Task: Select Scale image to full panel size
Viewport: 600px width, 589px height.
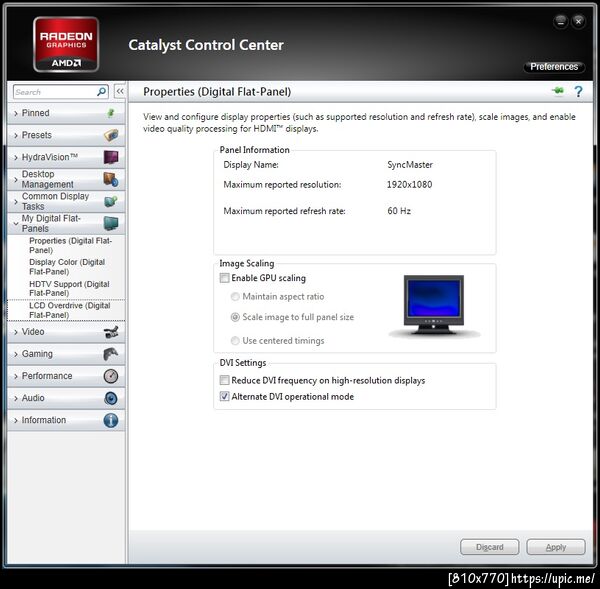Action: coord(235,317)
